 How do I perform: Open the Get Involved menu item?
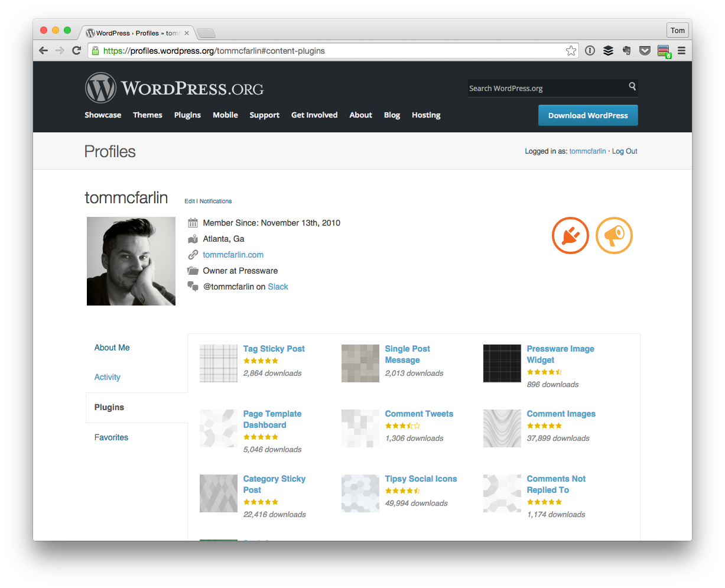point(314,115)
